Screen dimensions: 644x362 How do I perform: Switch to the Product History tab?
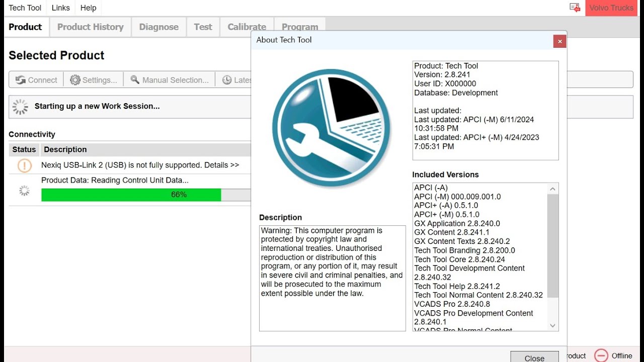click(91, 27)
